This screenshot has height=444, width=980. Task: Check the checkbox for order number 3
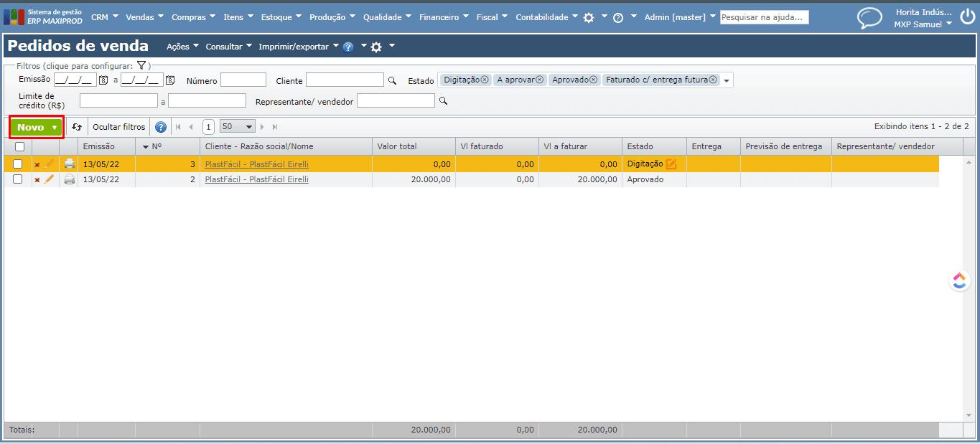coord(18,164)
